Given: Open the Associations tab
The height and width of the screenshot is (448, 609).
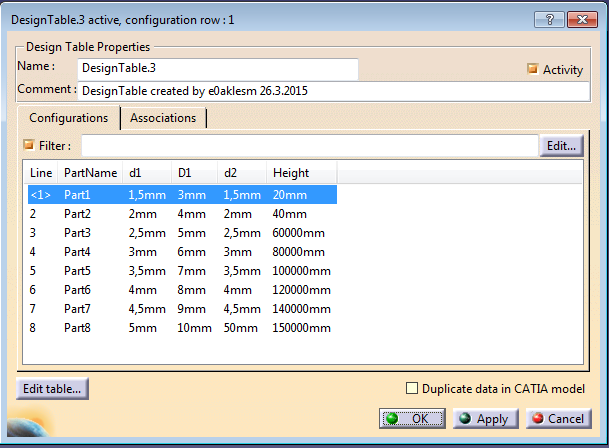Looking at the screenshot, I should click(163, 118).
